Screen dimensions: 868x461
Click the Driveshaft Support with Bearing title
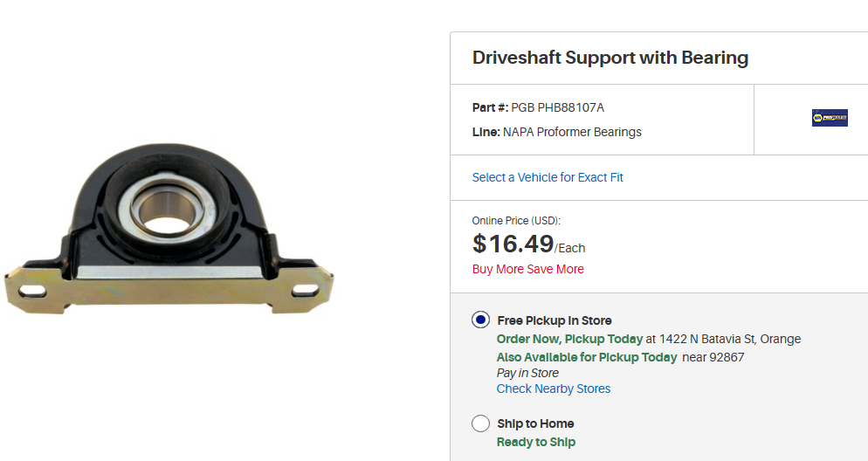click(x=610, y=58)
